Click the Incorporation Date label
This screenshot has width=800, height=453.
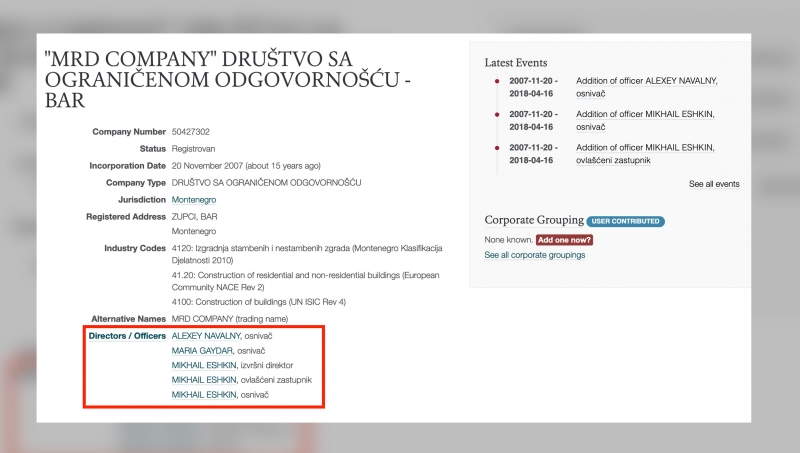click(x=128, y=165)
